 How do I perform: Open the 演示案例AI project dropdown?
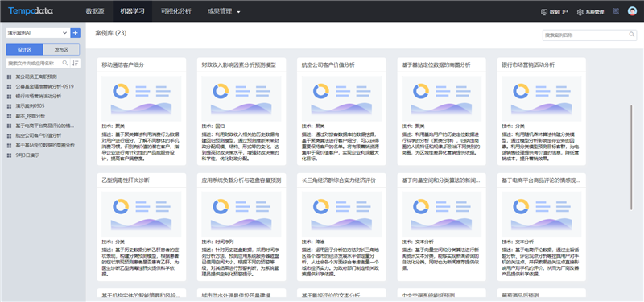tap(38, 33)
